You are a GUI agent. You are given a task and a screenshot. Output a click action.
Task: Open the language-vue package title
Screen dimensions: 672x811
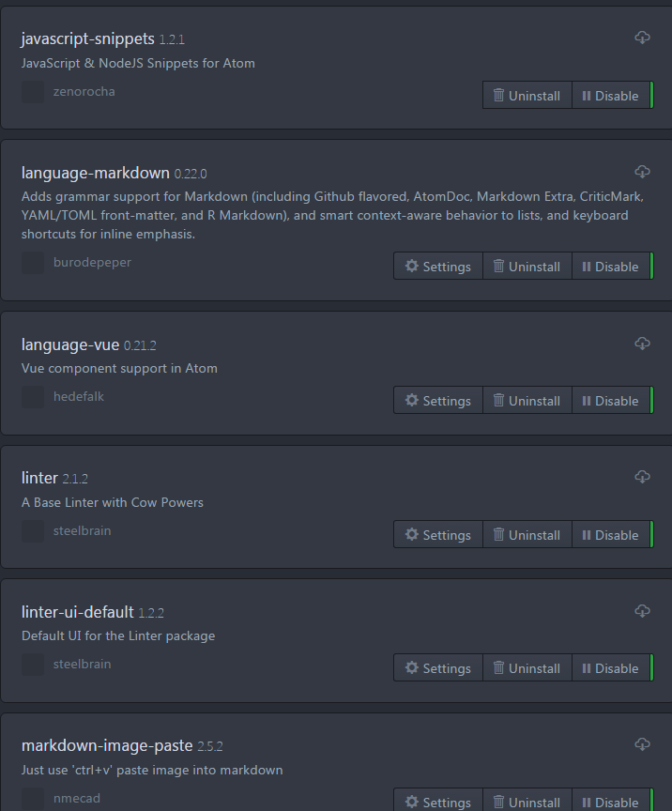[70, 344]
